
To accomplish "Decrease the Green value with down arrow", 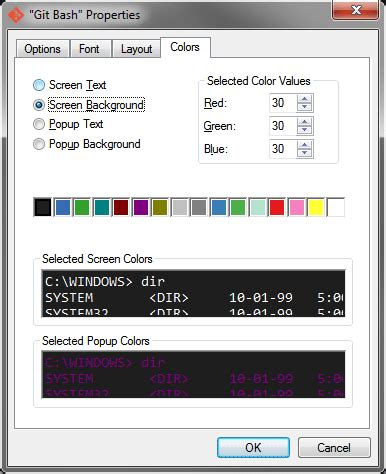I will point(304,130).
